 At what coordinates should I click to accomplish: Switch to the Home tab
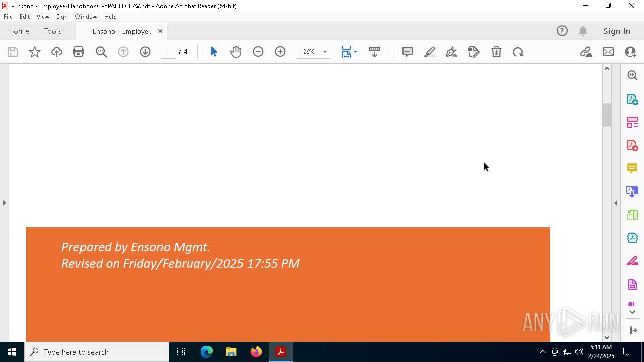pos(19,31)
